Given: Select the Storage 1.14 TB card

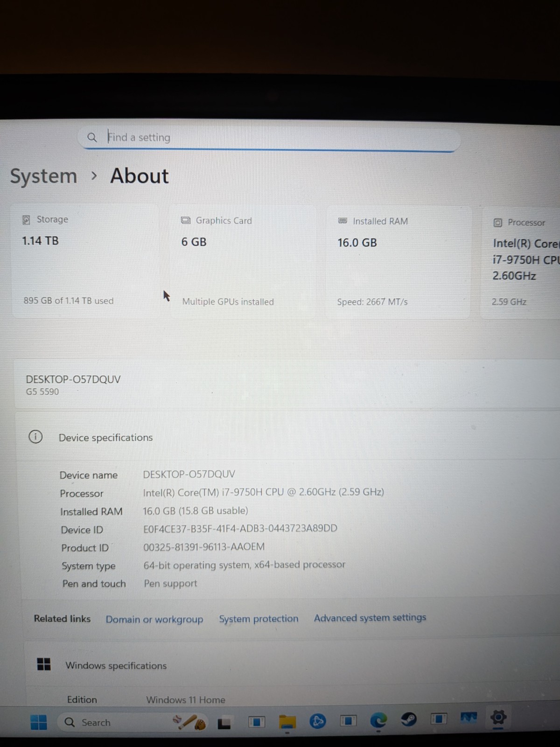Looking at the screenshot, I should point(86,261).
